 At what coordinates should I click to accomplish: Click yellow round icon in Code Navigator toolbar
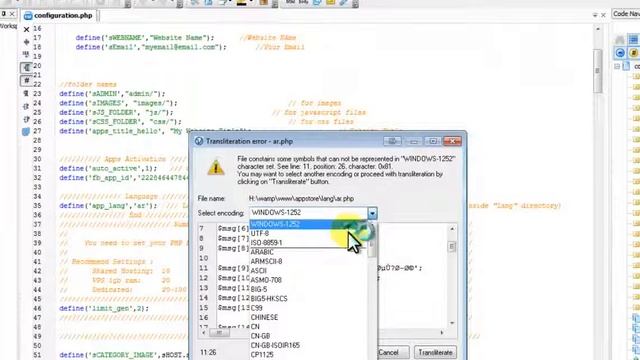tap(633, 53)
